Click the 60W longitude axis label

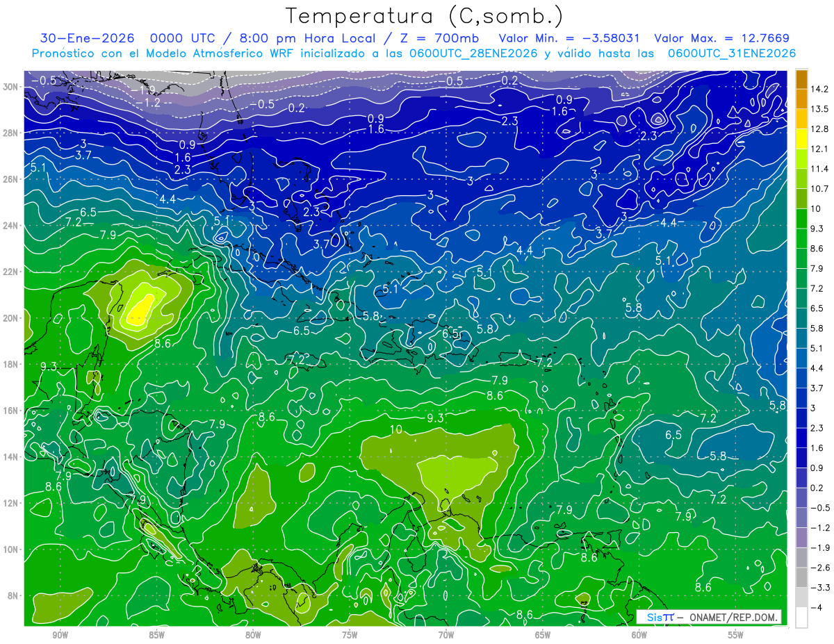tap(639, 635)
